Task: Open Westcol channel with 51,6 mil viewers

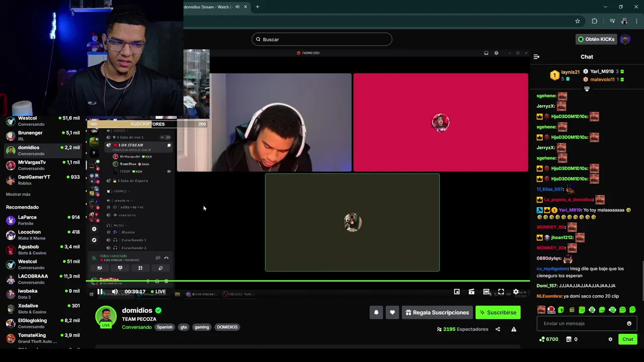Action: pyautogui.click(x=43, y=121)
